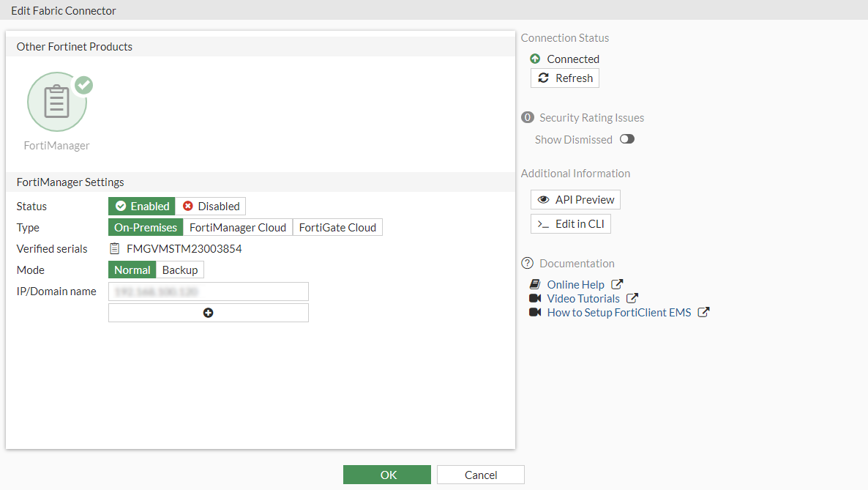The width and height of the screenshot is (868, 490).
Task: Click the Documentation question mark icon
Action: [527, 264]
